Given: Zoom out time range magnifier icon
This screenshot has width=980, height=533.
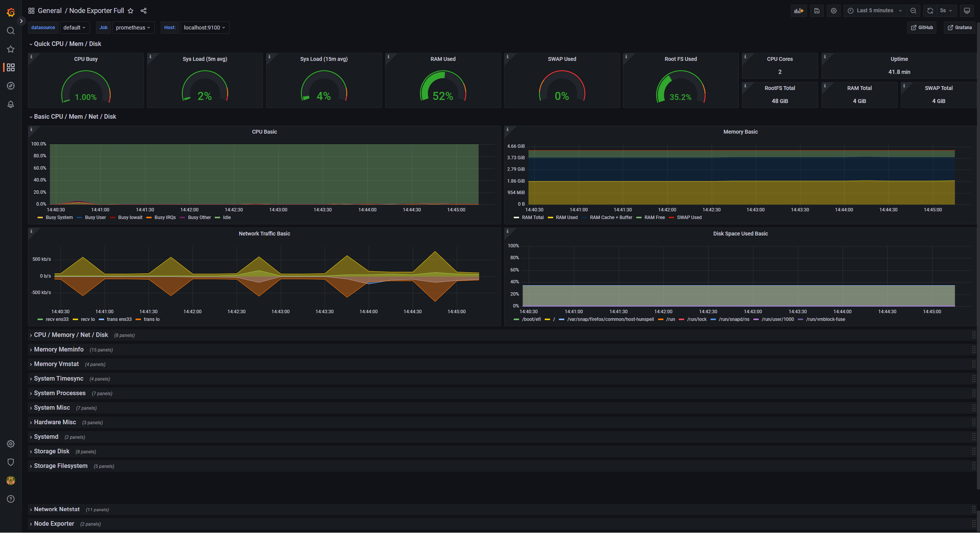Looking at the screenshot, I should click(x=913, y=11).
